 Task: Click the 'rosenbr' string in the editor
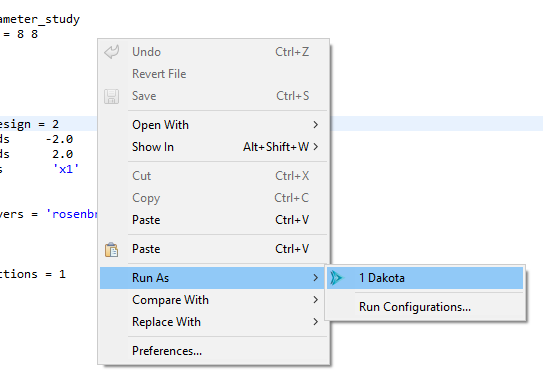[72, 214]
